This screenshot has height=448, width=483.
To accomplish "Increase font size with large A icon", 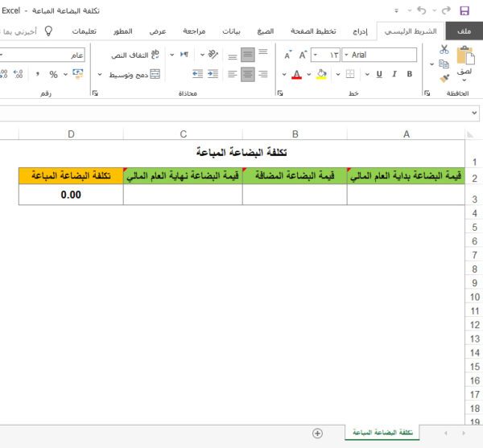I will 303,55.
